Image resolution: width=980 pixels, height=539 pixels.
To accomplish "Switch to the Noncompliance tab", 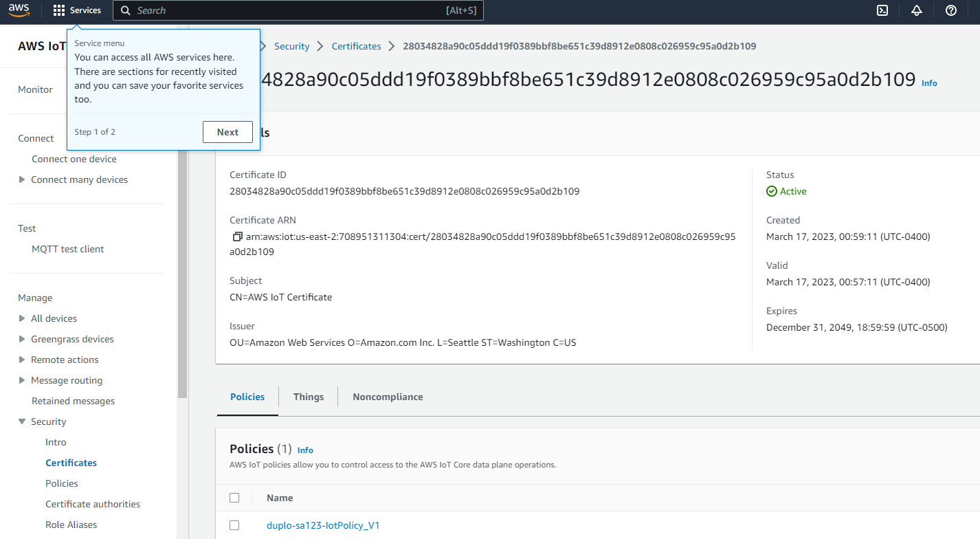I will pyautogui.click(x=388, y=397).
